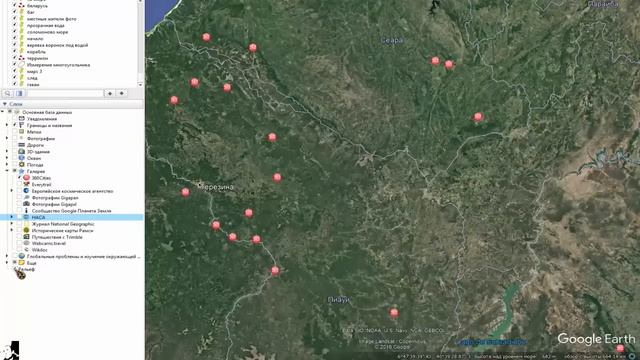
Task: Uncheck the Границы и названия layer checkbox
Action: tap(15, 125)
